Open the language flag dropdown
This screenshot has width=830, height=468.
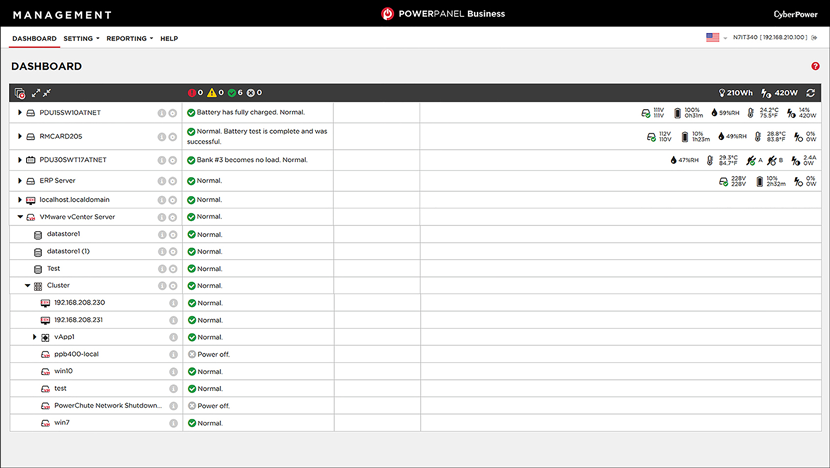[717, 38]
